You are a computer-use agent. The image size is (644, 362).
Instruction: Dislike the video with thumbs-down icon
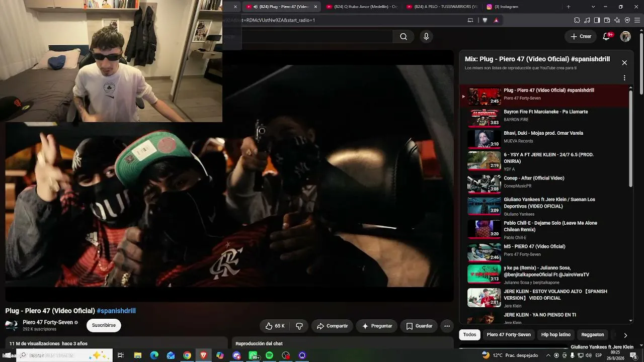click(x=299, y=326)
